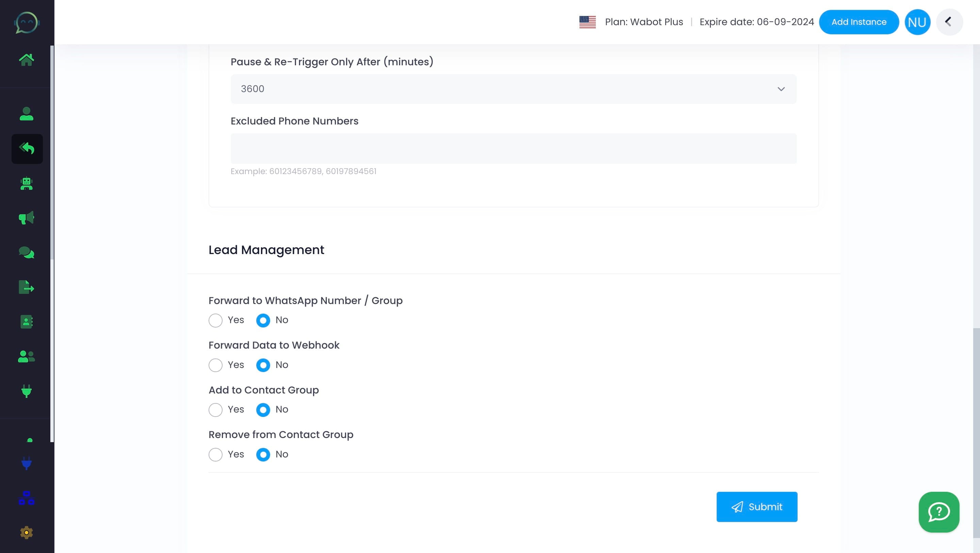Viewport: 980px width, 553px height.
Task: Open the Pause & Re-Trigger minutes dropdown
Action: tap(781, 89)
